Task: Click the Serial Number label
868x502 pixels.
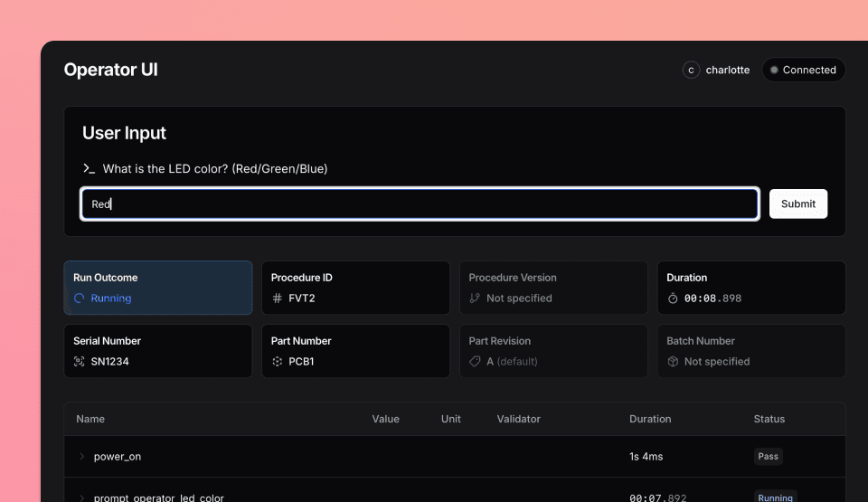Action: (107, 341)
